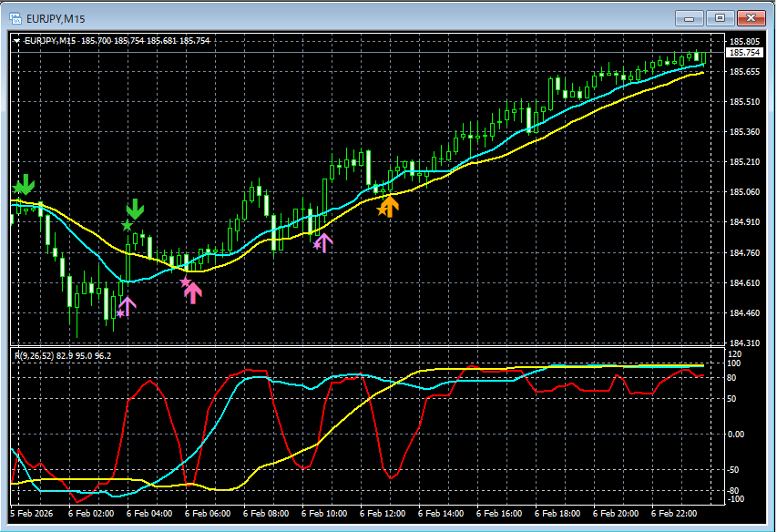The width and height of the screenshot is (777, 532).
Task: Click the 184.610 price scale label
Action: point(744,282)
